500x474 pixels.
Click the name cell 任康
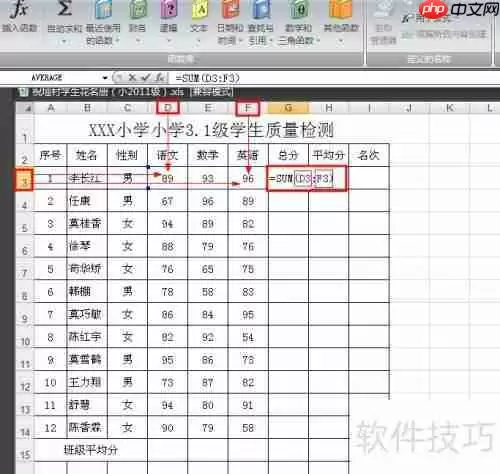[87, 201]
